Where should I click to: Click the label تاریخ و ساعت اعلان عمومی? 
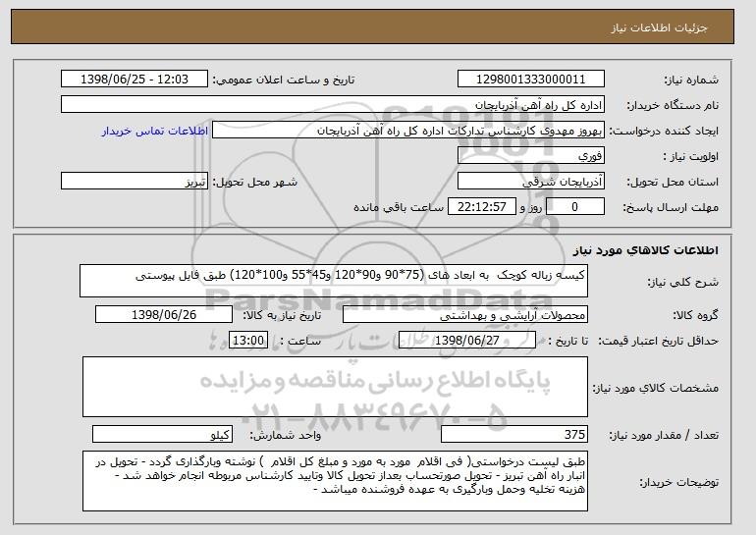coord(284,80)
